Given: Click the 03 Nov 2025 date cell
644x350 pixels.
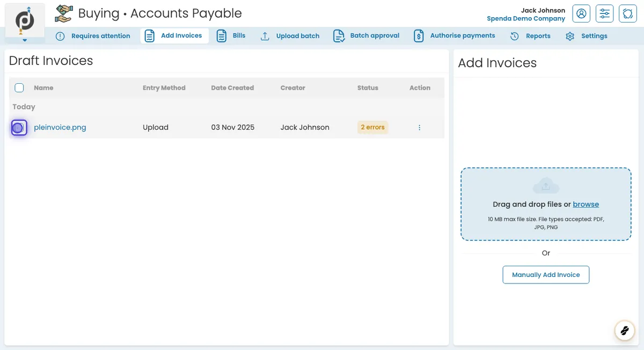Looking at the screenshot, I should click(233, 127).
